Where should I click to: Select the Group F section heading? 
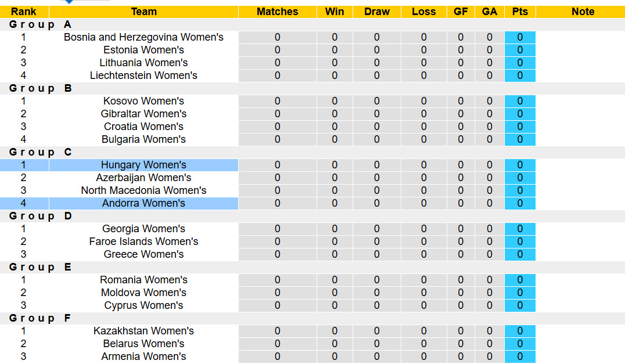(x=40, y=318)
